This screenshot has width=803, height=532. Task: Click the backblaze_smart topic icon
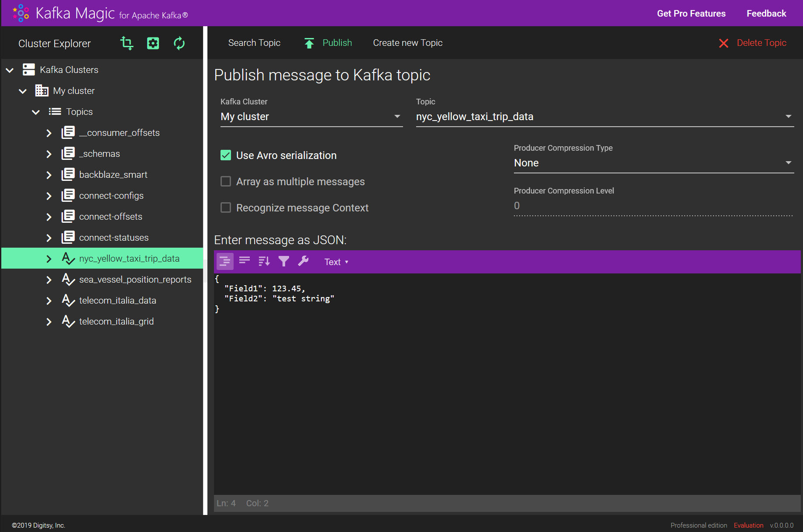click(68, 174)
